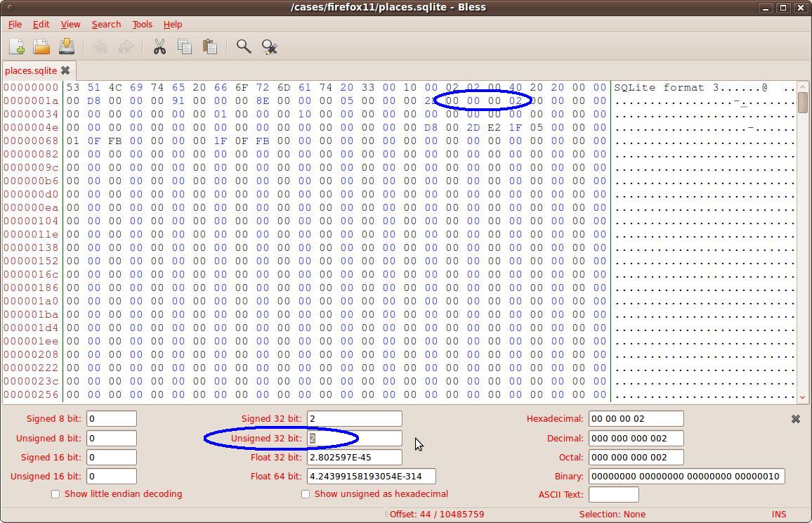Image resolution: width=812 pixels, height=523 pixels.
Task: Close the places.sqlite tab with its X
Action: [x=65, y=70]
